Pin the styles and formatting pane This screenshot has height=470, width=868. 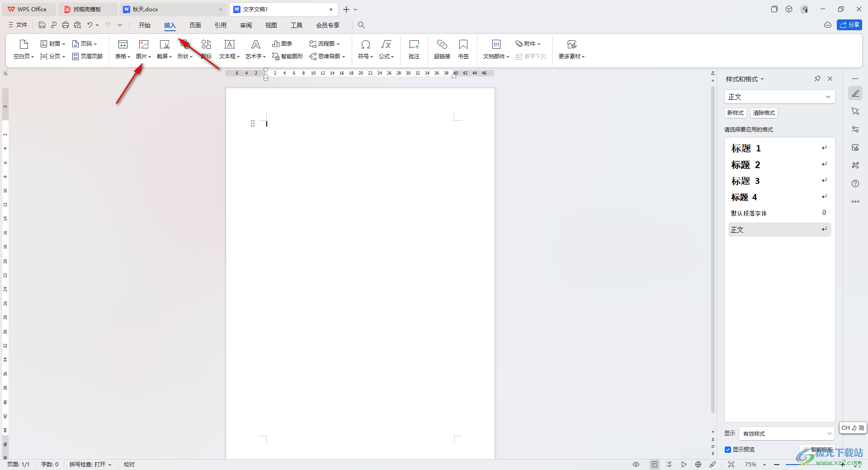tap(817, 79)
